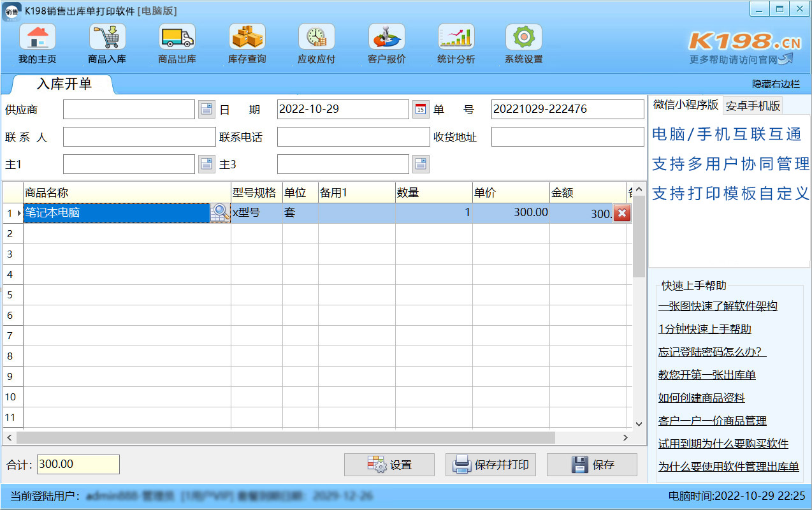812x510 pixels.
Task: Open link 如何创建商品资料
Action: (x=702, y=398)
